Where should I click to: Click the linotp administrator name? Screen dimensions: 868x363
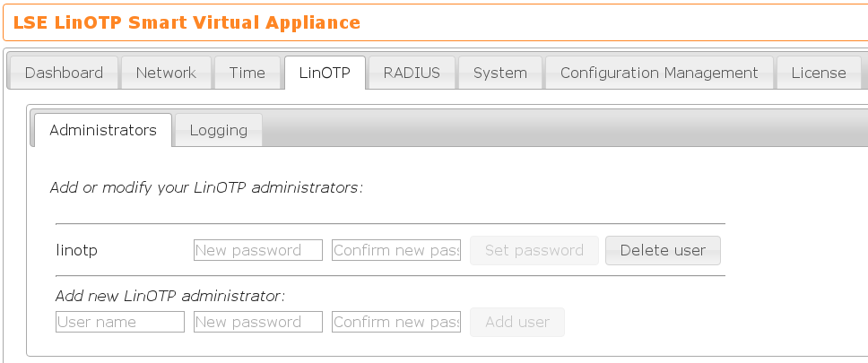click(x=76, y=250)
